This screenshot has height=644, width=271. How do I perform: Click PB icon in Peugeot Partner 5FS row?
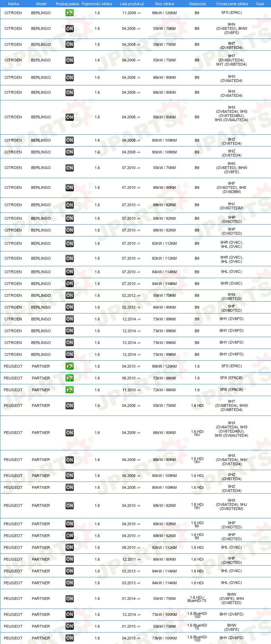coord(70,366)
